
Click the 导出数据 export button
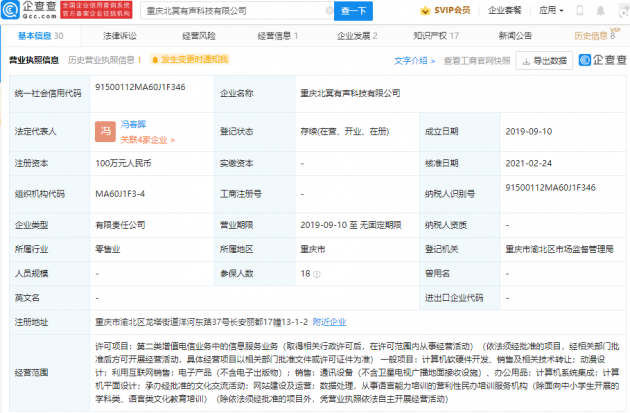pos(544,61)
